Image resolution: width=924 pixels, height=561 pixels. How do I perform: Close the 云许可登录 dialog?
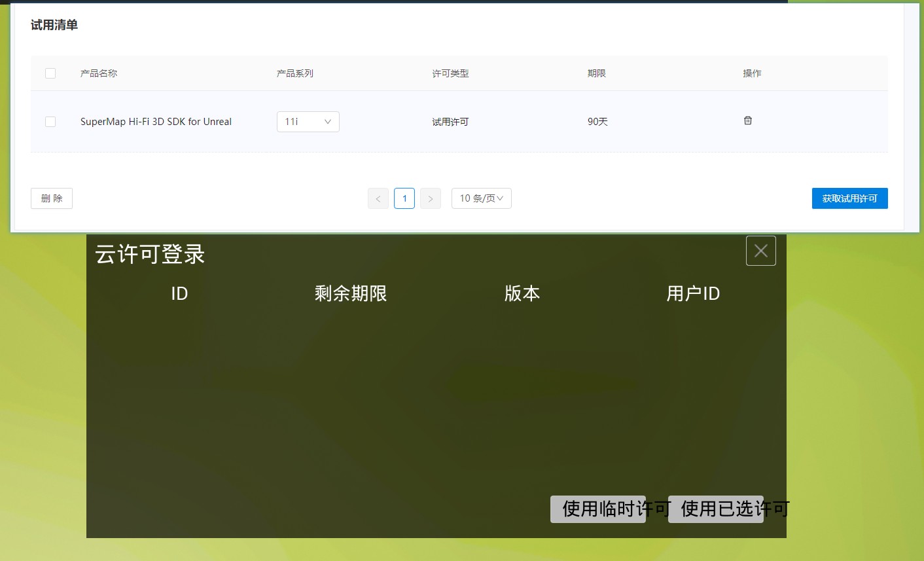click(761, 251)
